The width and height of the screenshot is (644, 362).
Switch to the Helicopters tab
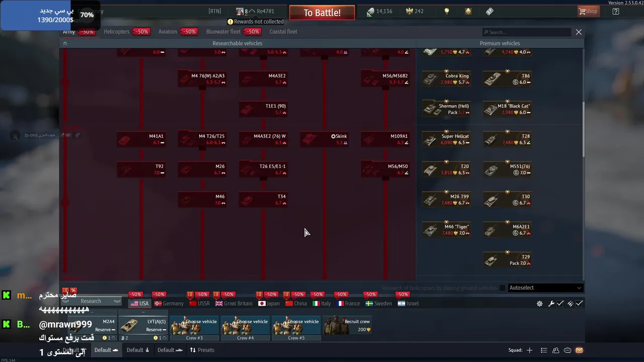[117, 32]
